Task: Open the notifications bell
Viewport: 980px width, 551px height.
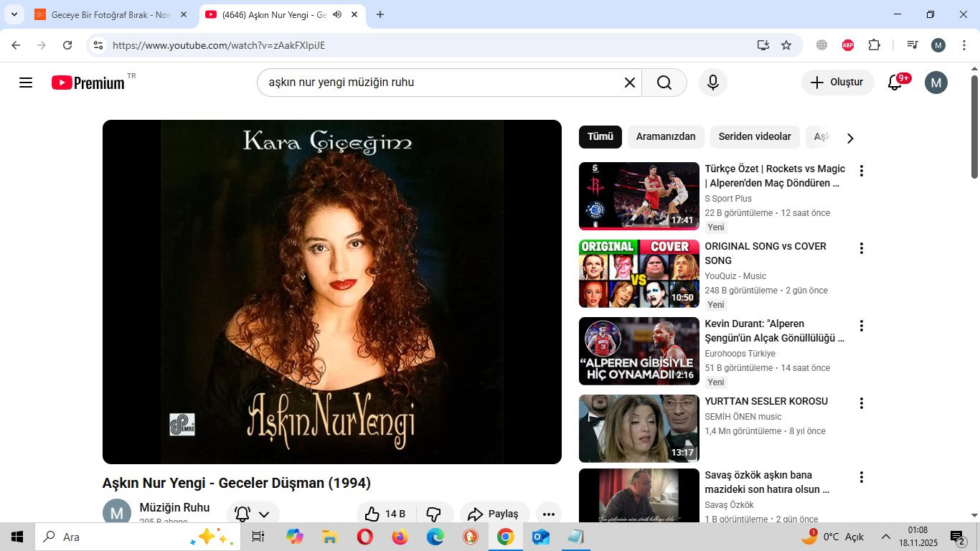Action: pos(895,83)
